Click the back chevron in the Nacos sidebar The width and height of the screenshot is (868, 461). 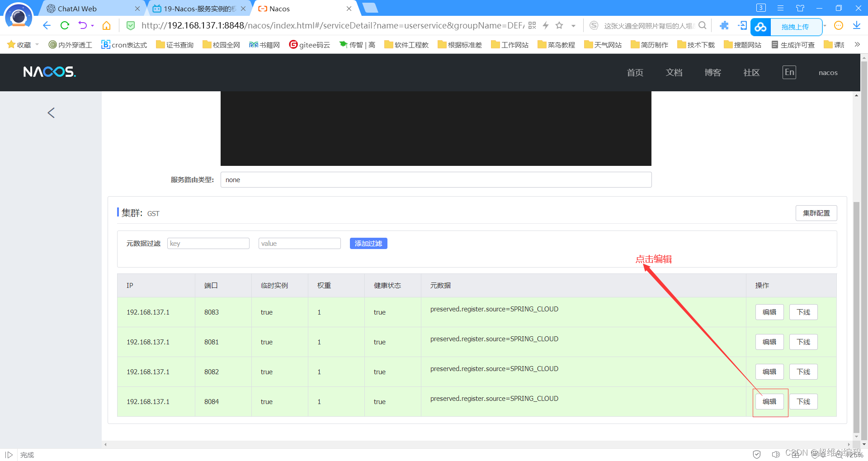click(51, 113)
